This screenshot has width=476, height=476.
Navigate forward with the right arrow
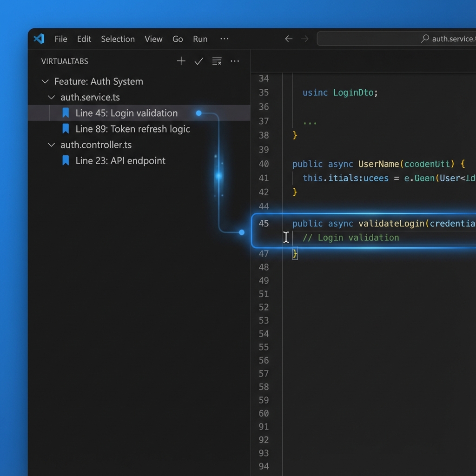point(305,39)
